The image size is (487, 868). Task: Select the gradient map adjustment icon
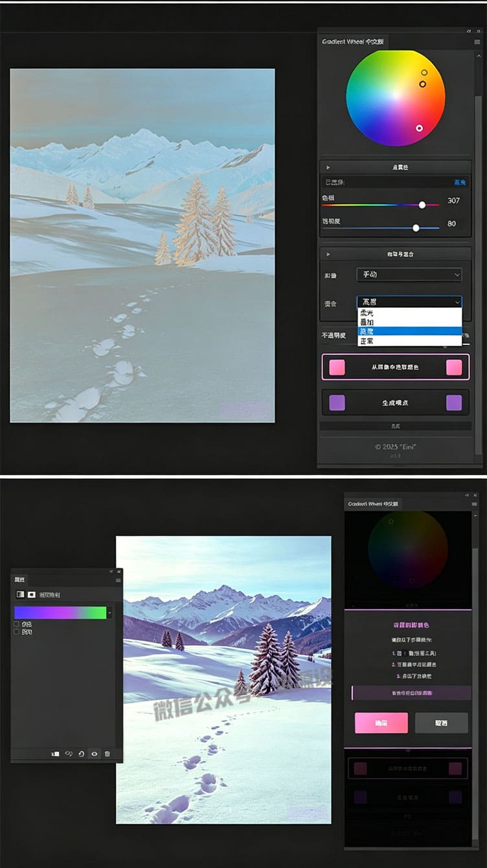19,594
